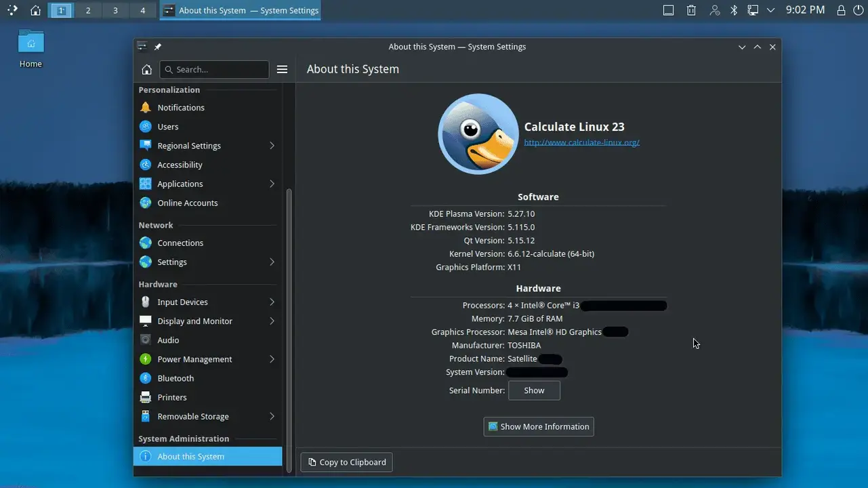Open the Audio settings icon
Image resolution: width=868 pixels, height=488 pixels.
point(145,340)
